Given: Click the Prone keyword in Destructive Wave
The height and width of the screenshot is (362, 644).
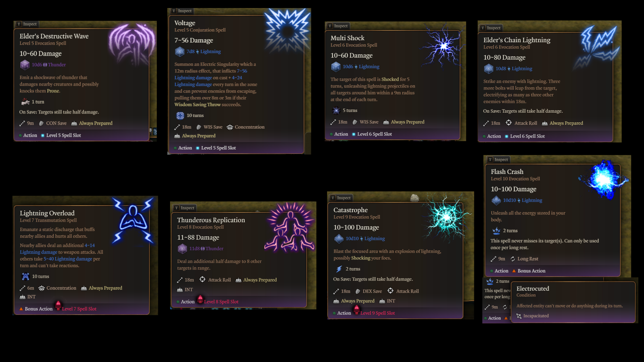Looking at the screenshot, I should (x=53, y=91).
